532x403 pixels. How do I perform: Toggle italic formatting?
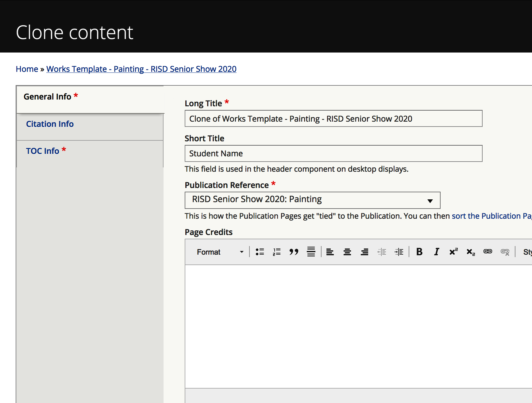coord(437,252)
